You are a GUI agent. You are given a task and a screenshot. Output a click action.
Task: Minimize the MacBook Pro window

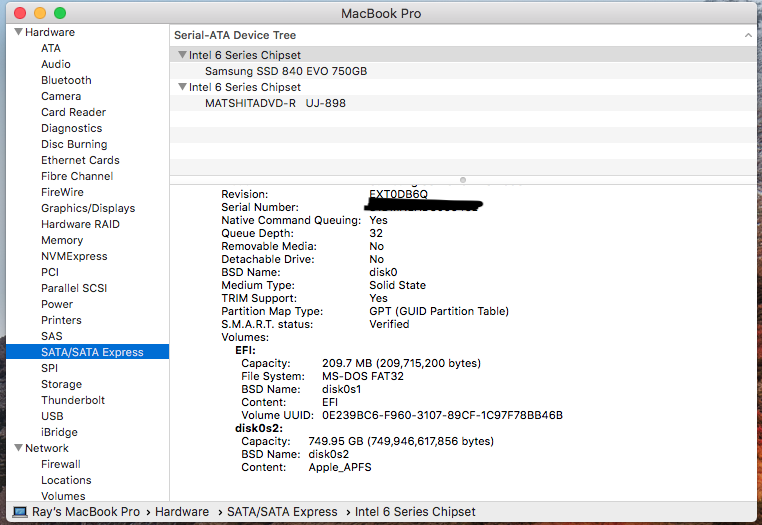[x=40, y=13]
